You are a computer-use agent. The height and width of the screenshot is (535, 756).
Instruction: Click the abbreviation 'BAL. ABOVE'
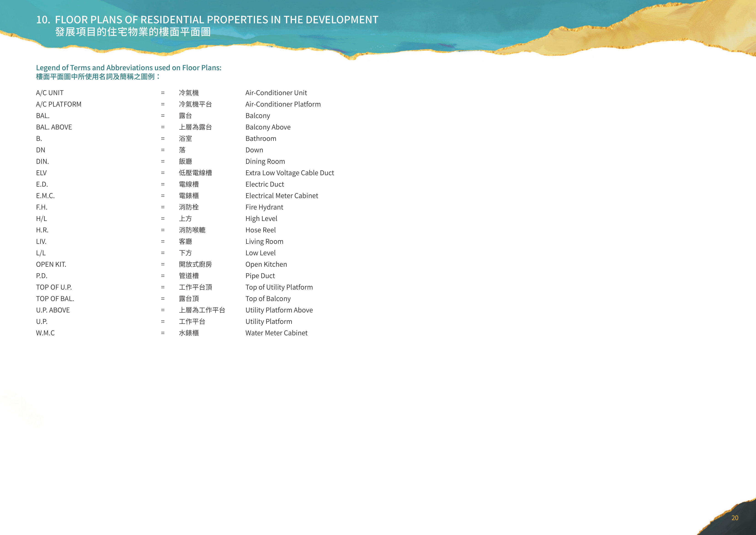[54, 127]
